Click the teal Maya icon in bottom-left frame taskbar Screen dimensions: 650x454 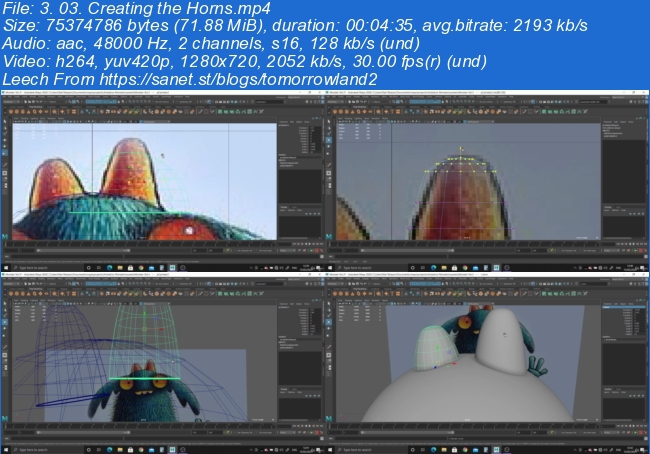(172, 449)
